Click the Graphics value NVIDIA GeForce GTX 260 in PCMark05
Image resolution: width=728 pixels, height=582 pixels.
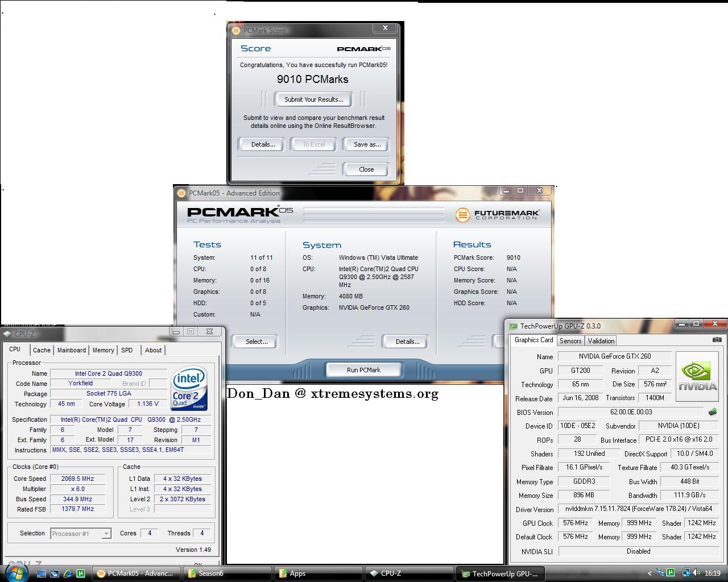click(x=374, y=307)
